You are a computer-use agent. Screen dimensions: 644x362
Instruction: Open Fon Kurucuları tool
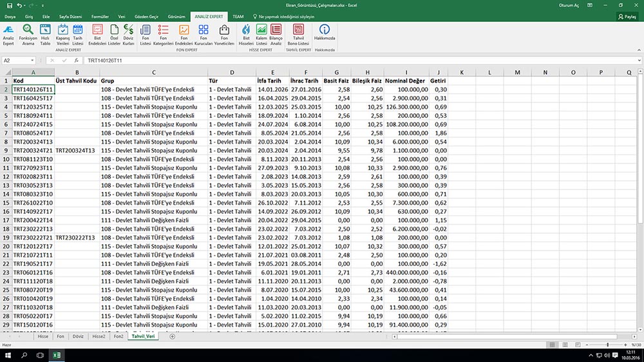click(x=204, y=35)
